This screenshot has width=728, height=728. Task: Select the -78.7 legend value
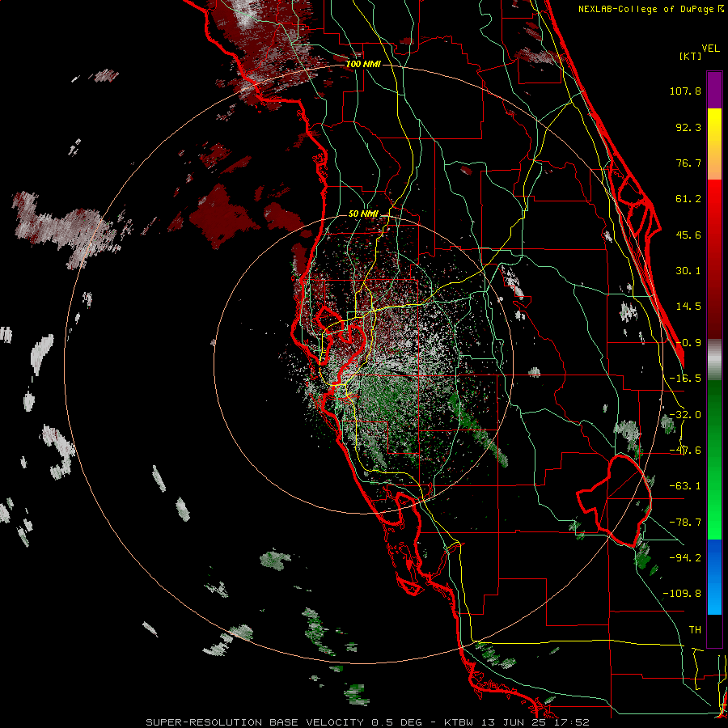(x=685, y=523)
